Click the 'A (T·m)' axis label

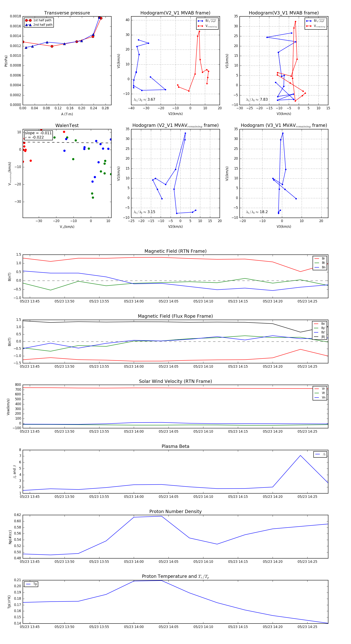tap(67, 114)
